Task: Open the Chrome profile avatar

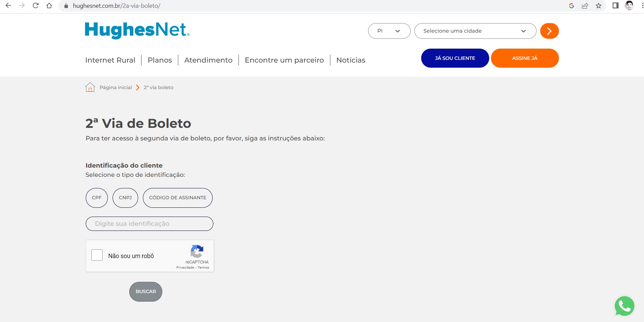Action: click(x=629, y=5)
